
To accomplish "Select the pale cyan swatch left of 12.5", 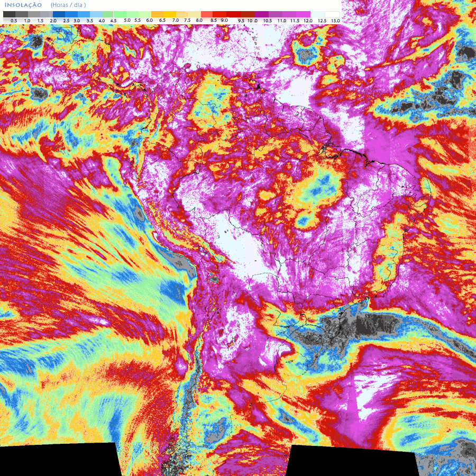I will (318, 14).
